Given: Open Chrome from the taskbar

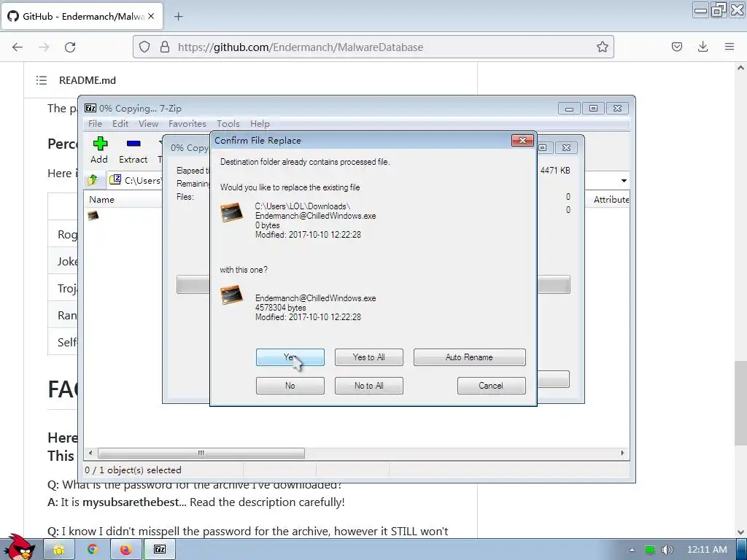Looking at the screenshot, I should [93, 550].
